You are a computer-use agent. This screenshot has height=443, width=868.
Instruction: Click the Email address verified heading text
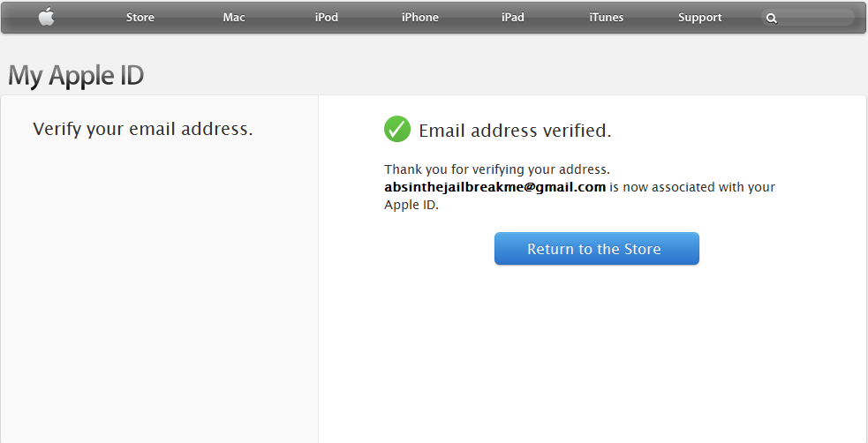coord(515,131)
